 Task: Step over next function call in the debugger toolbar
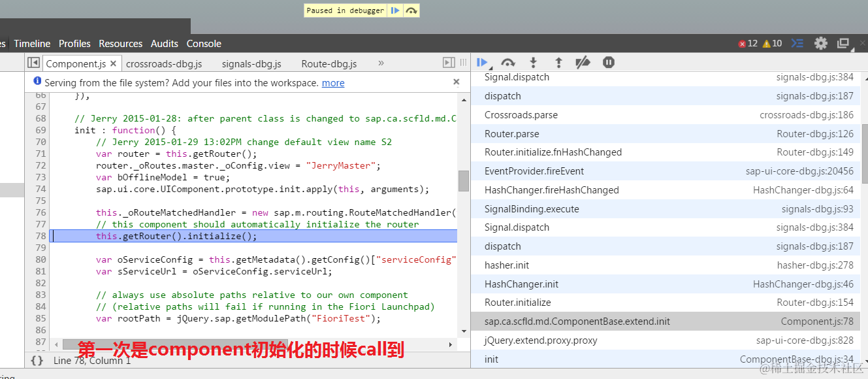point(507,63)
